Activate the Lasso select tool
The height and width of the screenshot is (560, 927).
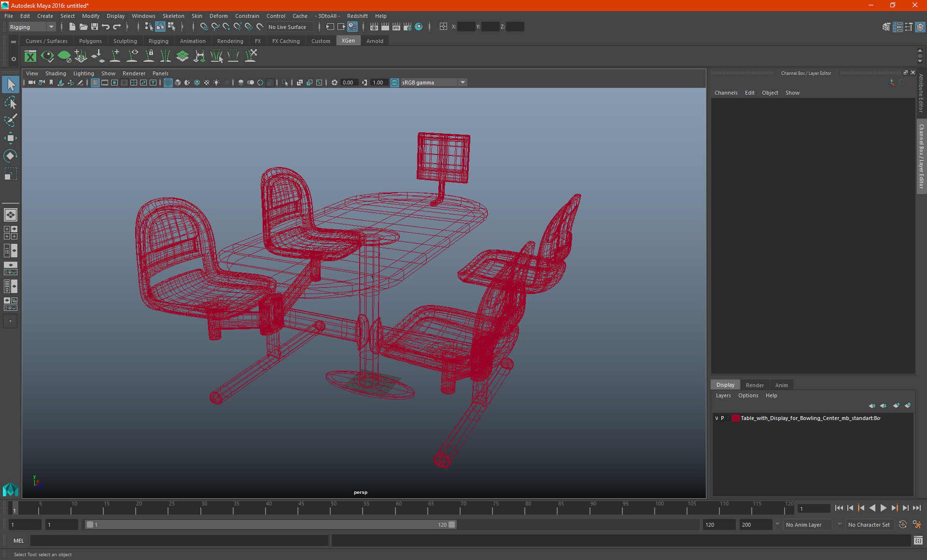tap(11, 102)
